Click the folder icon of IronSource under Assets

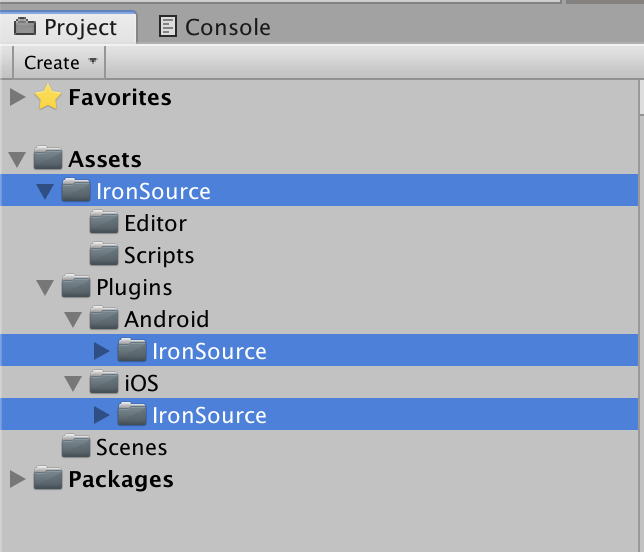point(76,190)
